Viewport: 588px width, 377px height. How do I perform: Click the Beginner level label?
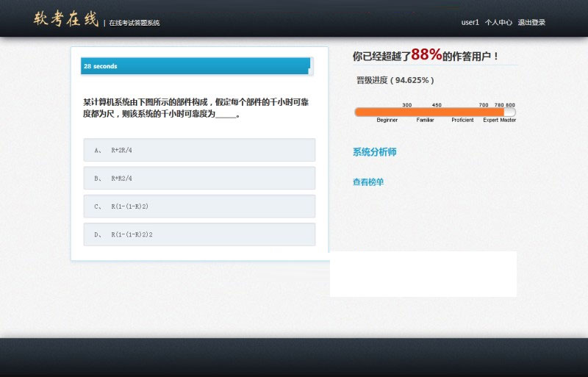tap(387, 120)
